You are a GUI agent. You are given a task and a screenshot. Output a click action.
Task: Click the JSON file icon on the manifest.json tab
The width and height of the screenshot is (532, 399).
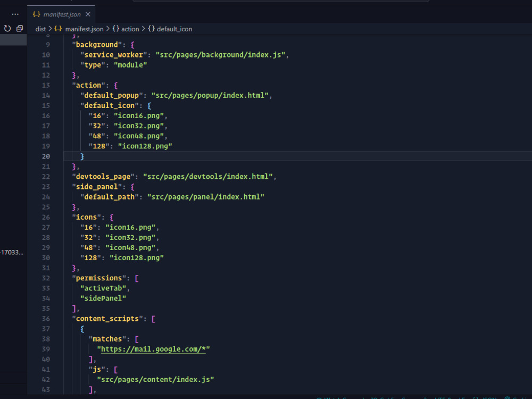coord(37,14)
